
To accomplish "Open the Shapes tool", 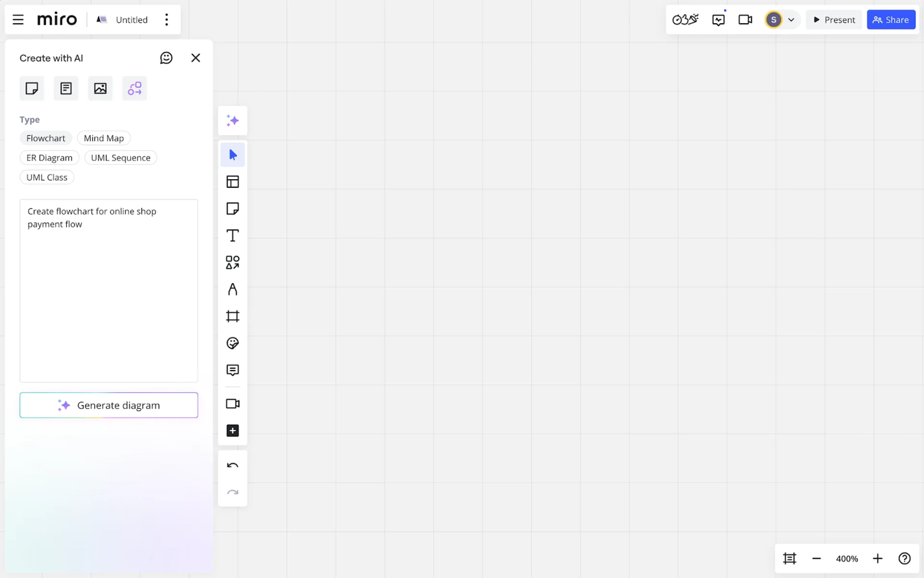I will click(233, 262).
